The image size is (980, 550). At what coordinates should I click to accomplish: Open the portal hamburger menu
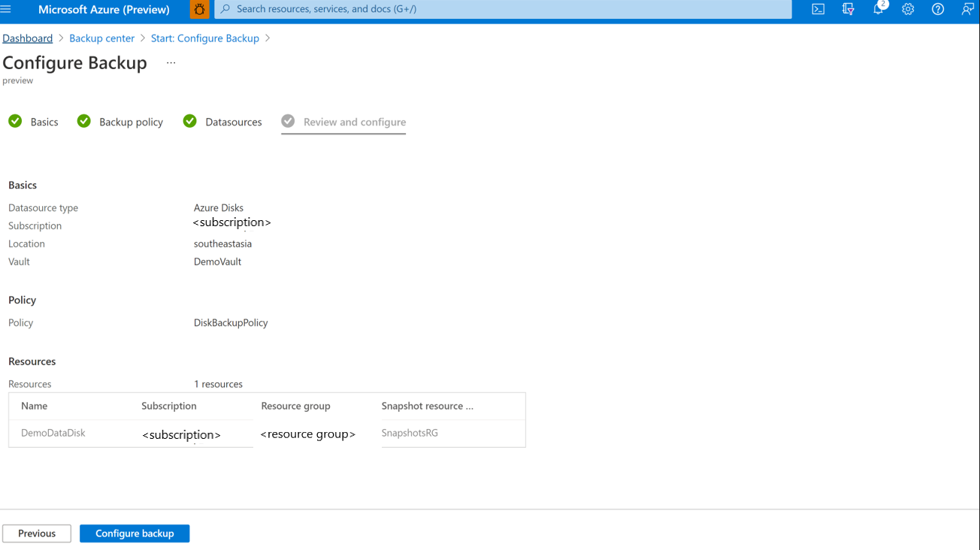tap(6, 9)
